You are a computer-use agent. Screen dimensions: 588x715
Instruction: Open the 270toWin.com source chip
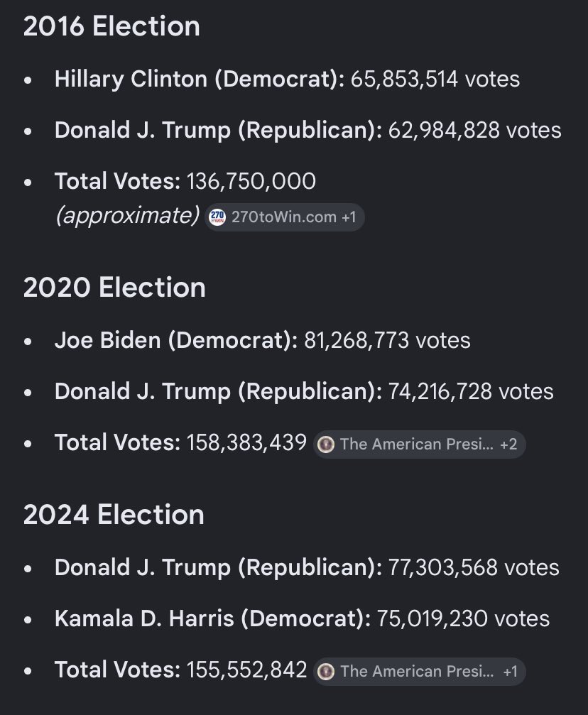[284, 217]
